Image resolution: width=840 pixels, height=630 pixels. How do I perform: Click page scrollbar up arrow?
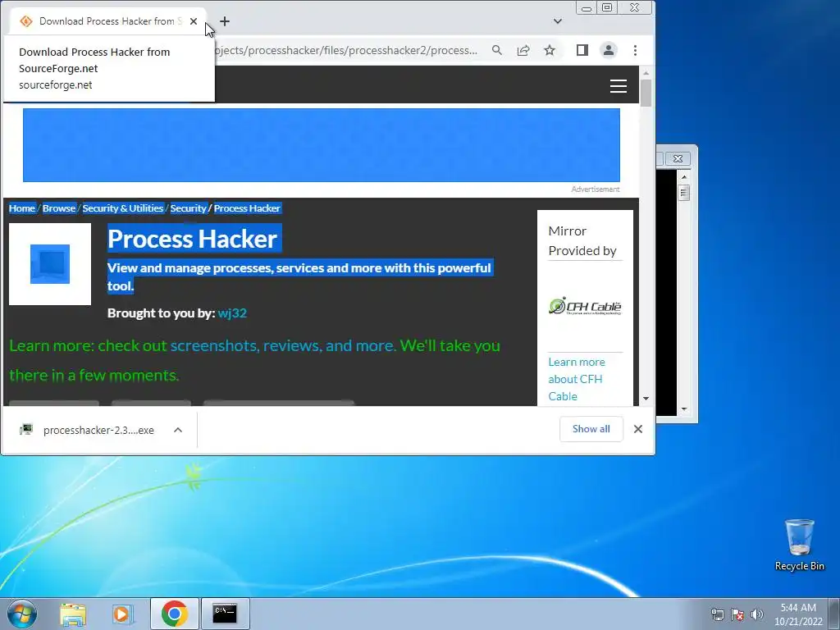pos(646,73)
